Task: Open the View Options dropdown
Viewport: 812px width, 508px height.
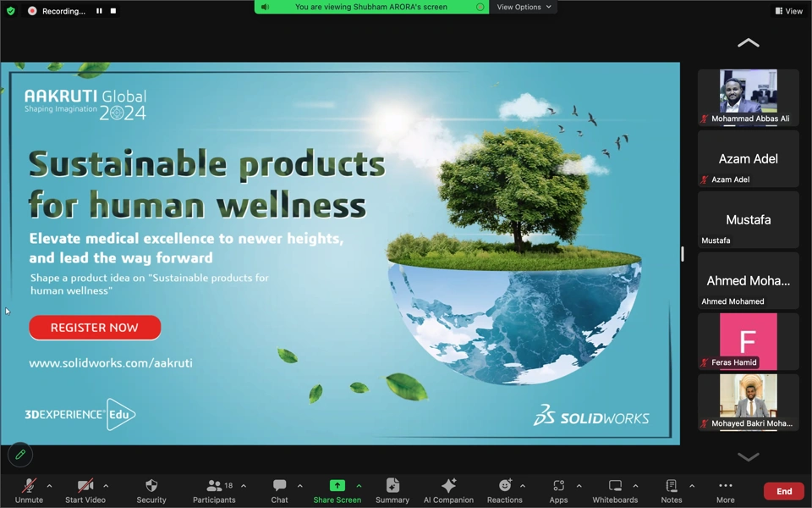Action: 524,7
